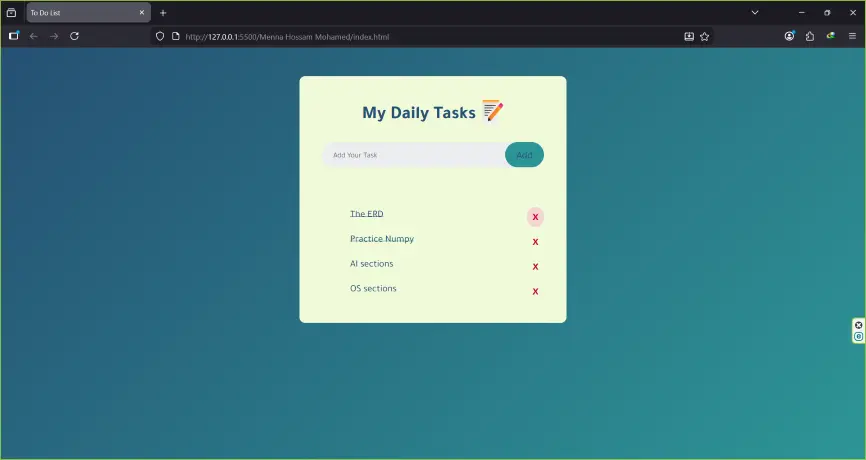Remove the 'Practice Numpy' task

pyautogui.click(x=535, y=242)
